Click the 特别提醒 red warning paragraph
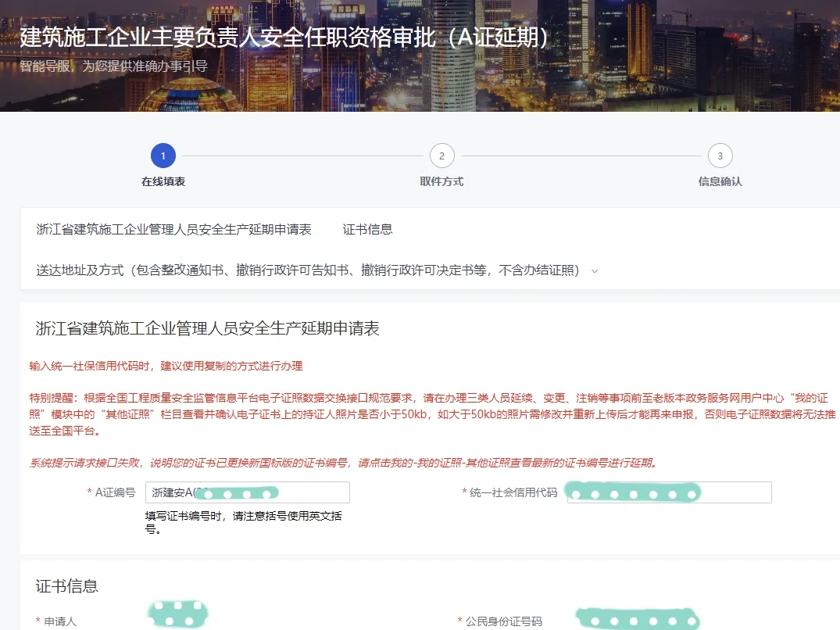This screenshot has width=840, height=630. 432,414
